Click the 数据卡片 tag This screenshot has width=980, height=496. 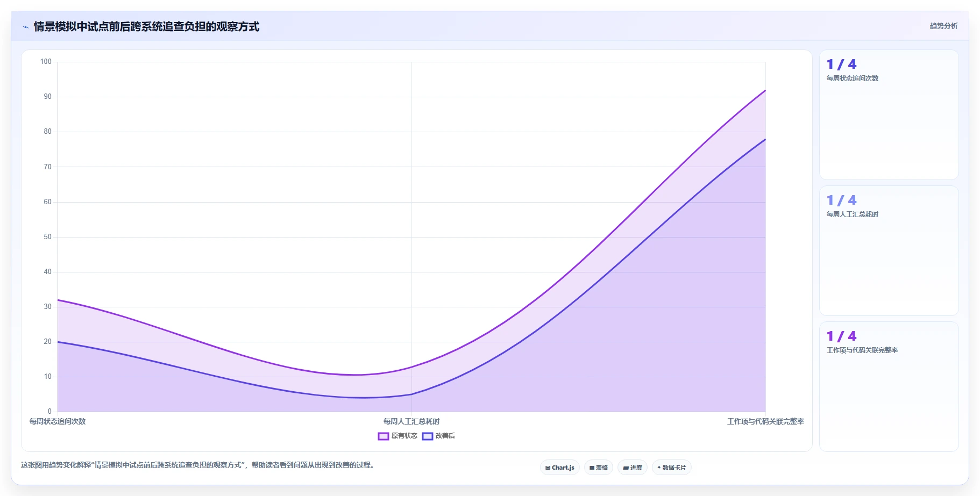671,468
